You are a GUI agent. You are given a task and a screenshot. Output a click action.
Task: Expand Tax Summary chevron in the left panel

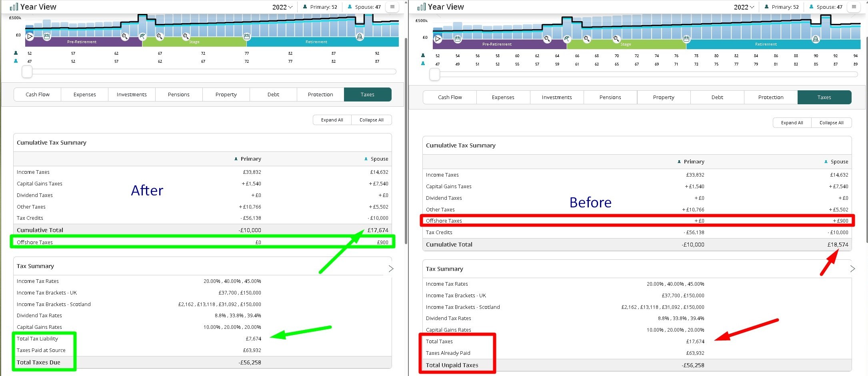391,269
